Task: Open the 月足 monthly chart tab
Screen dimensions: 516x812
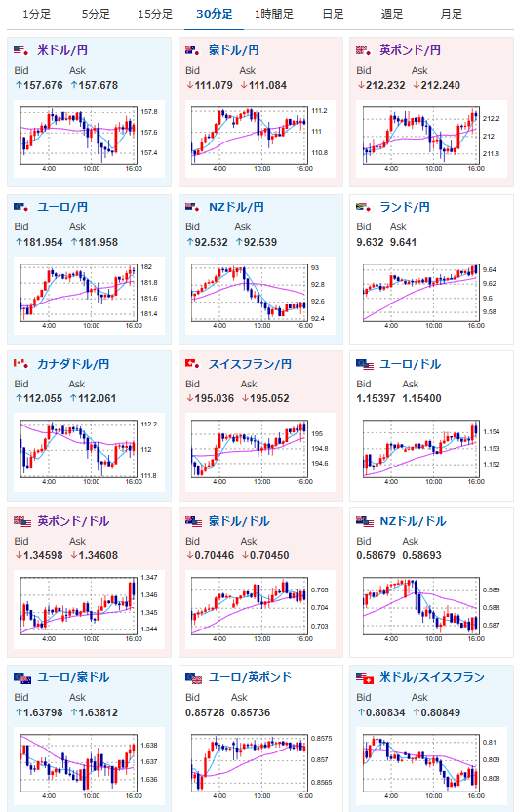Action: 451,14
